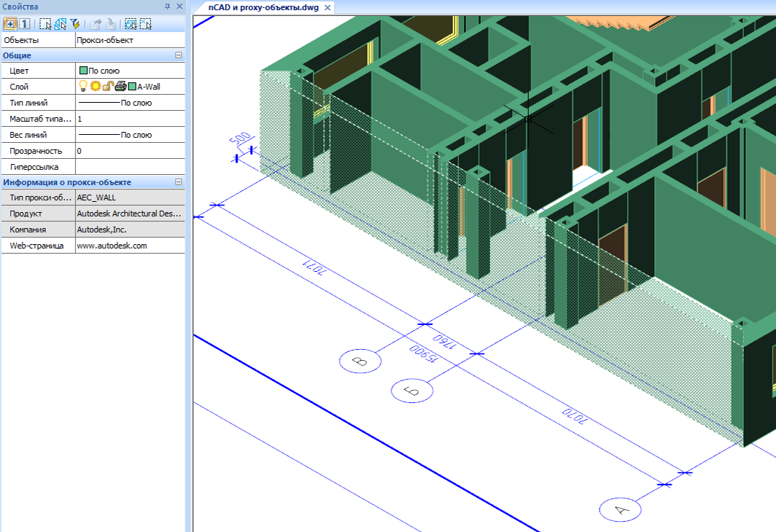776x532 pixels.
Task: Close the nCAD и proxy-объекты.dwg document tab
Action: click(x=327, y=7)
